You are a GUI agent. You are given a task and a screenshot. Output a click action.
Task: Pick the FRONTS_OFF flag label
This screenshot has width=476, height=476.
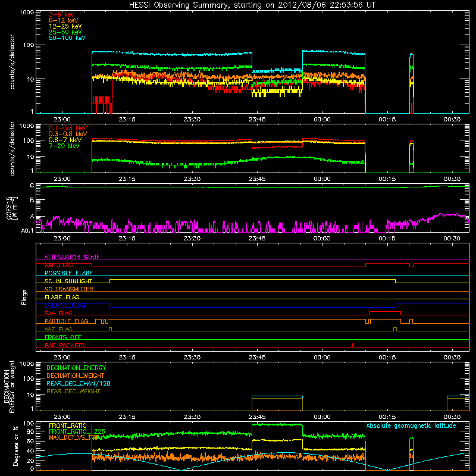(63, 337)
